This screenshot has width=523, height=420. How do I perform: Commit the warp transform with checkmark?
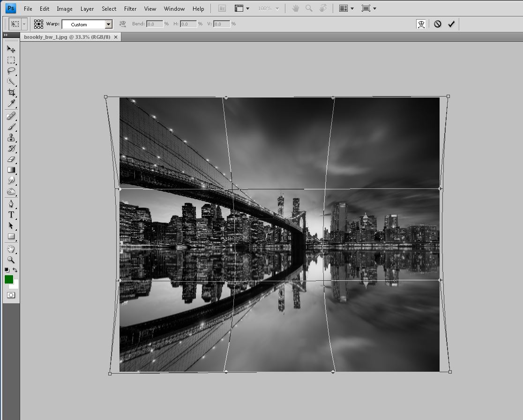[451, 24]
